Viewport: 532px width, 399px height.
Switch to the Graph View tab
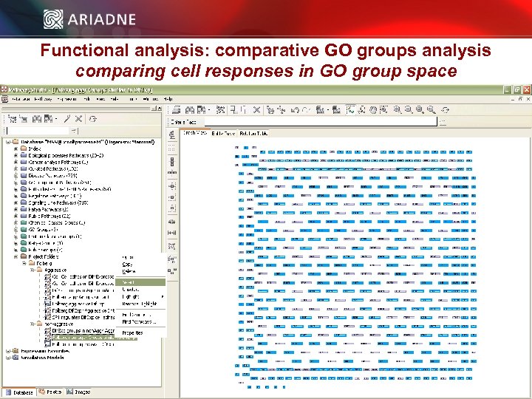click(x=195, y=133)
